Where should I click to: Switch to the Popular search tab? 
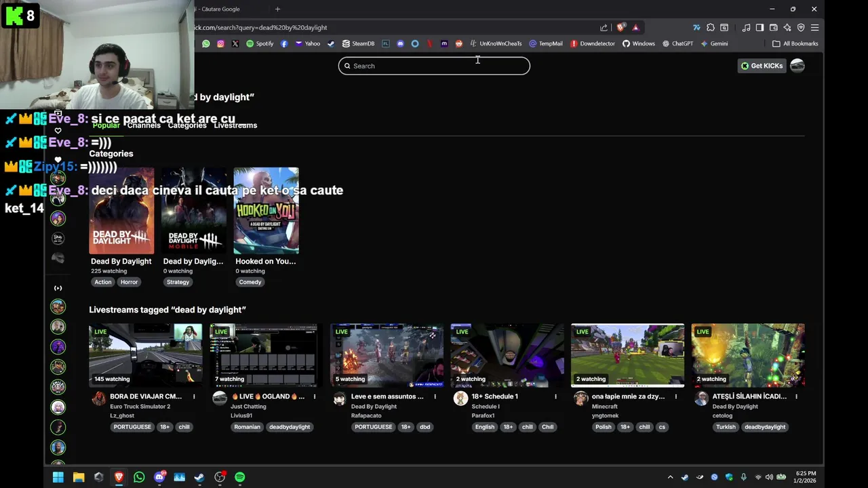click(x=106, y=125)
